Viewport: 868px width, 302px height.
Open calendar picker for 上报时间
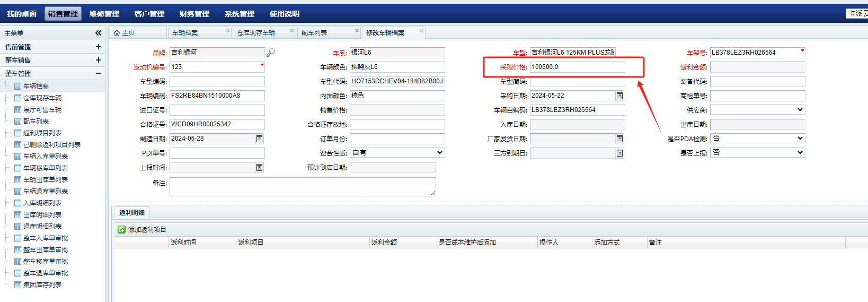(259, 167)
